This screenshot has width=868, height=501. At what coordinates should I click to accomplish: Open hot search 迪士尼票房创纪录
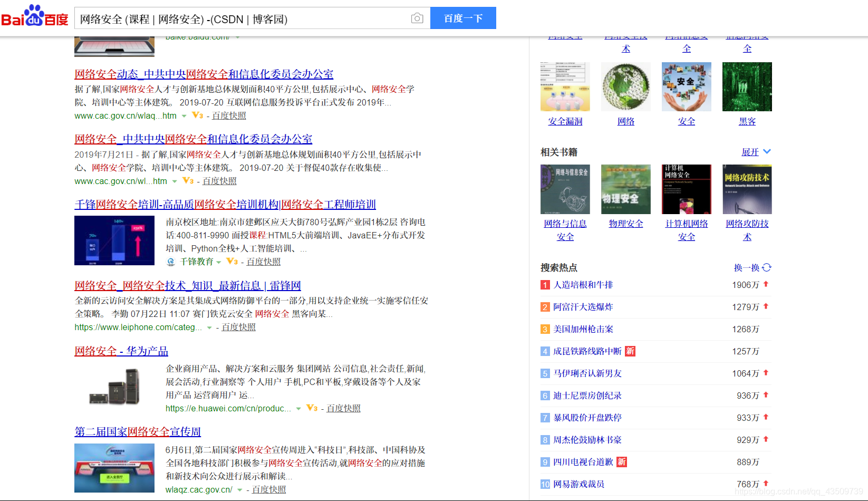tap(587, 396)
